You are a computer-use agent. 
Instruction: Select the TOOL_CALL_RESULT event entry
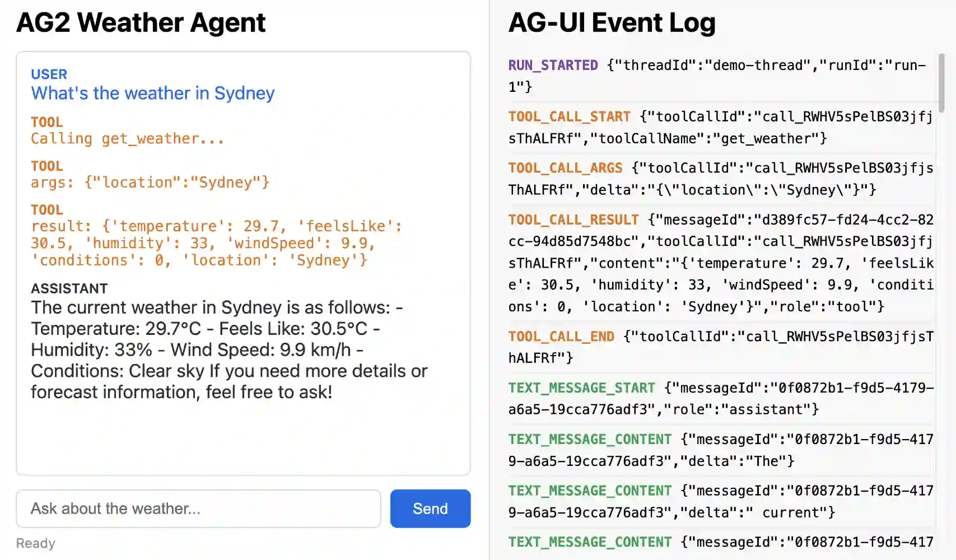pyautogui.click(x=721, y=263)
